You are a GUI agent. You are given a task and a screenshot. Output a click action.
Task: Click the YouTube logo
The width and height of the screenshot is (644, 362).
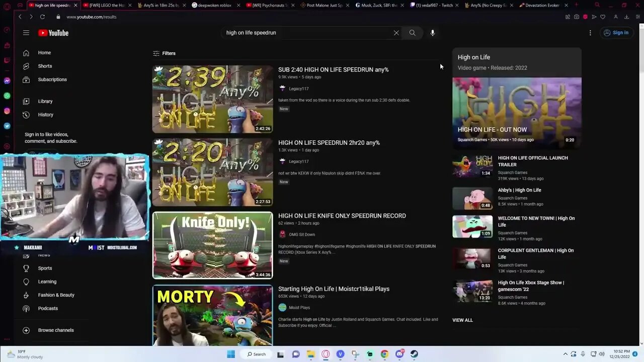(53, 33)
